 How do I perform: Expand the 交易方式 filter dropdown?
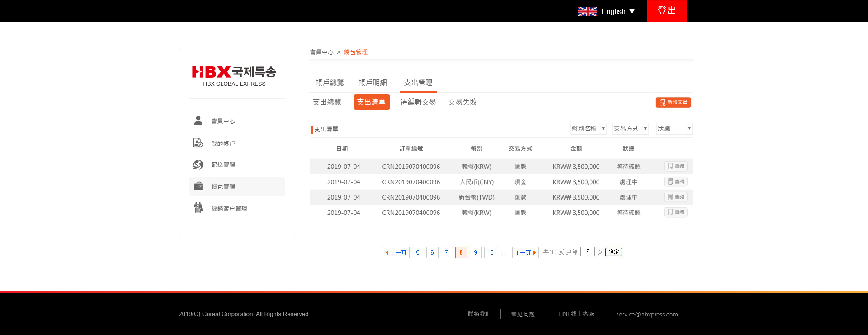[630, 129]
